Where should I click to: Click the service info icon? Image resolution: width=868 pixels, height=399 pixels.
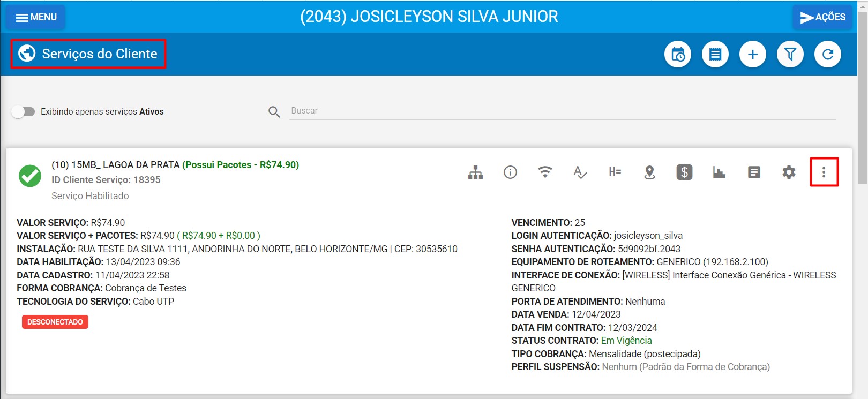click(510, 172)
